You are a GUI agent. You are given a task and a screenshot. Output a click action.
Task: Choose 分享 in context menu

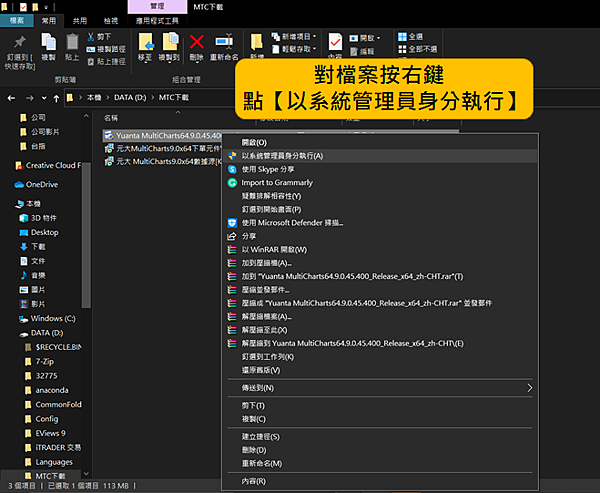click(380, 236)
